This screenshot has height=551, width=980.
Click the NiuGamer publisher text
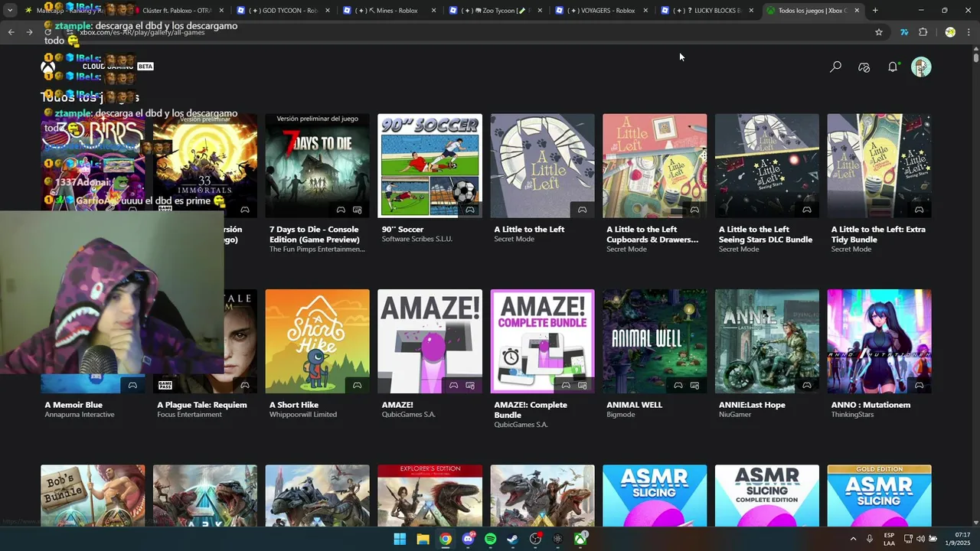[735, 415]
